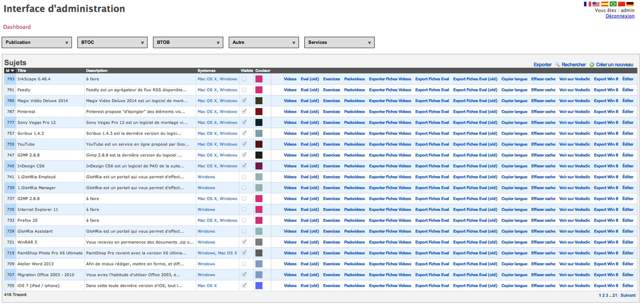644x307 pixels.
Task: Open Videos for InkScape 0.48.4
Action: pos(290,79)
